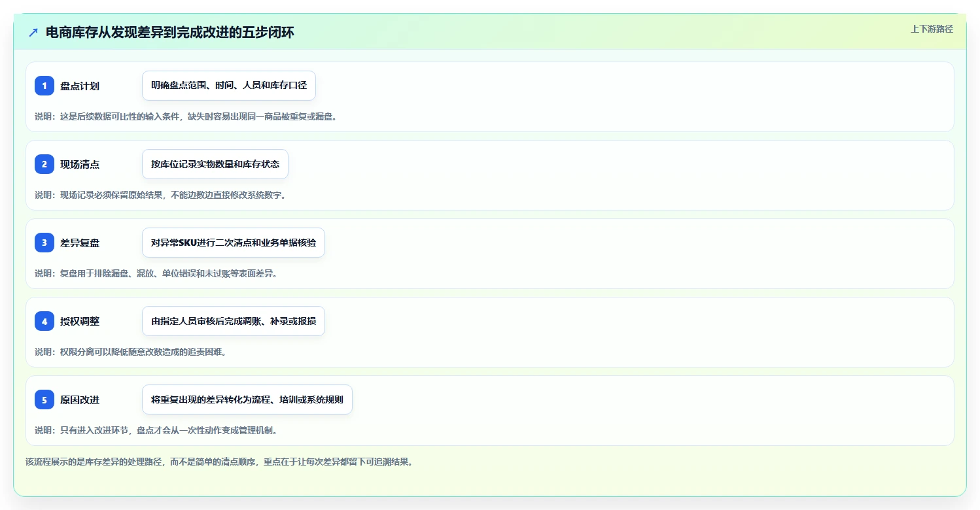The width and height of the screenshot is (980, 510).
Task: Click the box 将重复出现的差异转化为流程、培训或系统规则
Action: (247, 399)
